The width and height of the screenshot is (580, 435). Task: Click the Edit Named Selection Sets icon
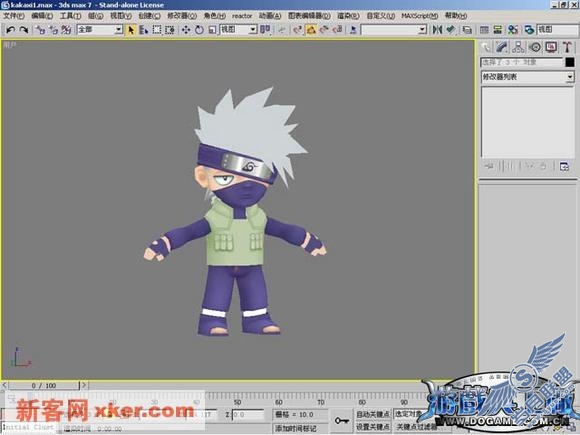coord(353,30)
